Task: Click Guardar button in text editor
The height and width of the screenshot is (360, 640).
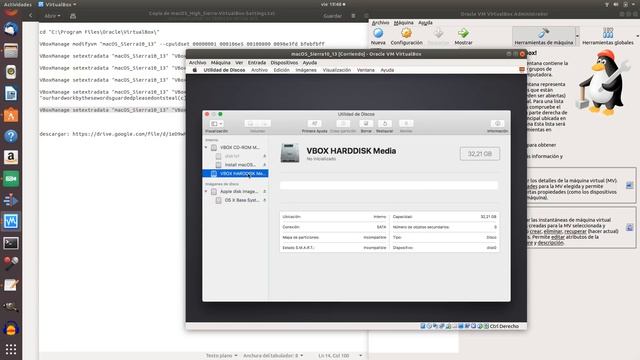Action: click(332, 16)
